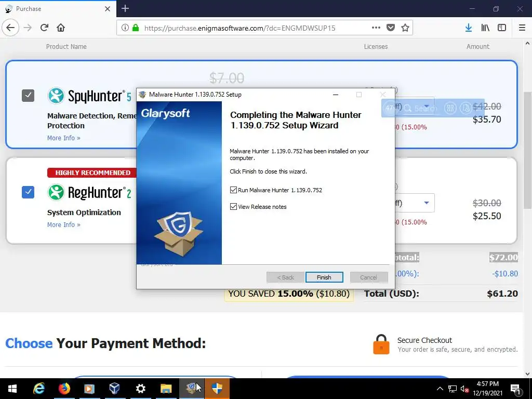Click Malware Hunter setup taskbar icon

(191, 389)
